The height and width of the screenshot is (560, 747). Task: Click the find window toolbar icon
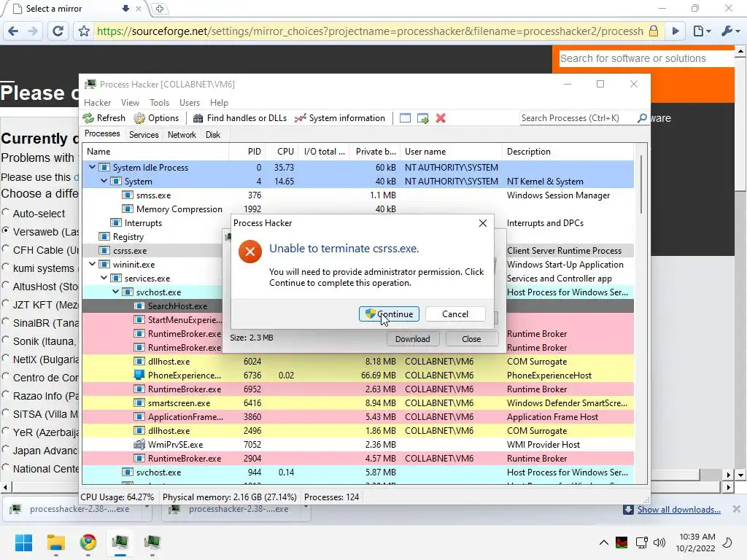[x=405, y=118]
